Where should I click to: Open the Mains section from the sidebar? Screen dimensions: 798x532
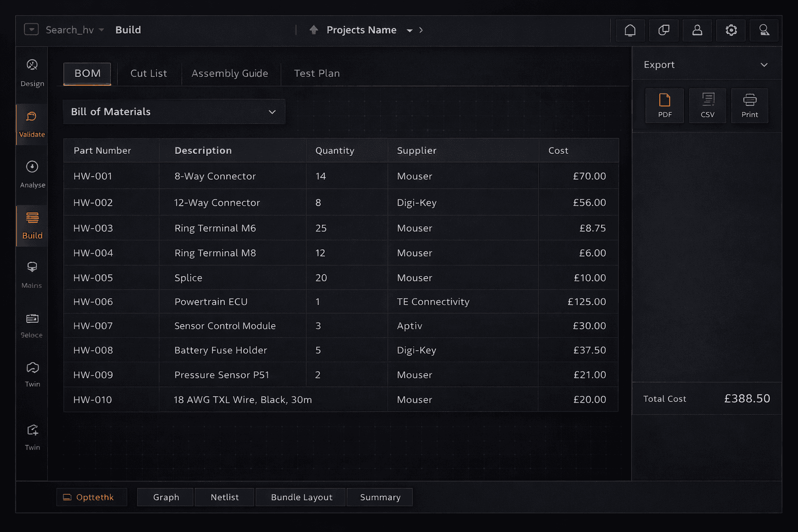click(x=32, y=274)
